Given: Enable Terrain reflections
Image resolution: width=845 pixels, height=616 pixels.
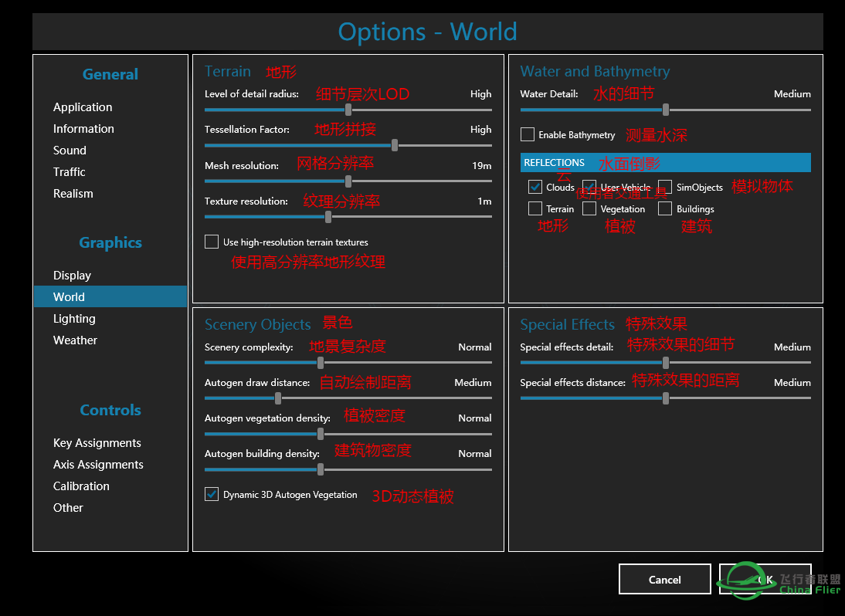Looking at the screenshot, I should point(535,208).
